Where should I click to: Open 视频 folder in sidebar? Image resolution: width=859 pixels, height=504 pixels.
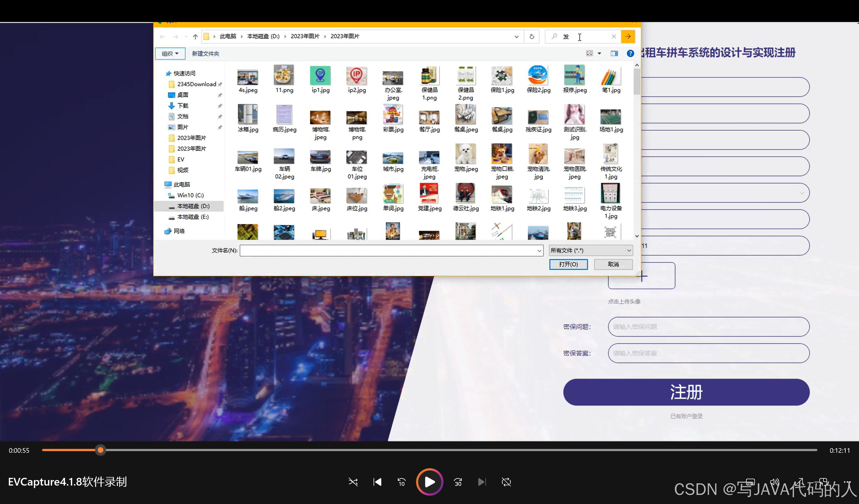point(182,170)
